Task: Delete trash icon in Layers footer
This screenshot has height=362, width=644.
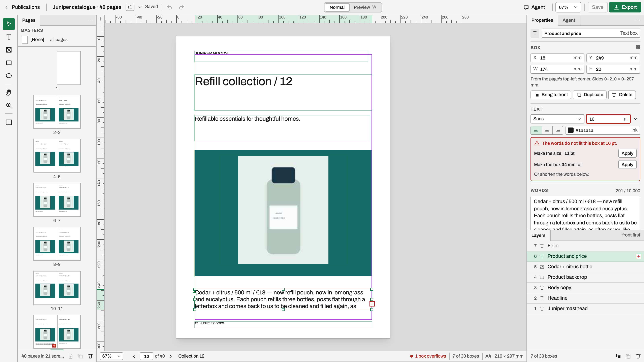Action: coord(638,356)
